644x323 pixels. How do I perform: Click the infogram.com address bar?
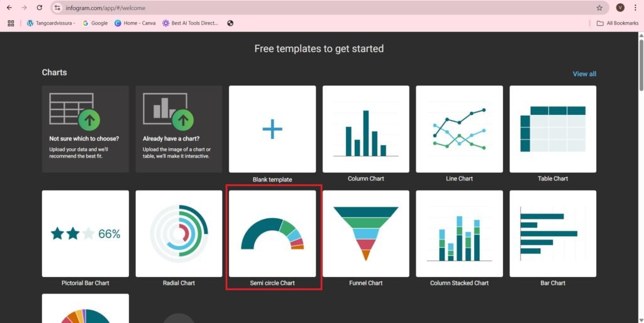(328, 8)
